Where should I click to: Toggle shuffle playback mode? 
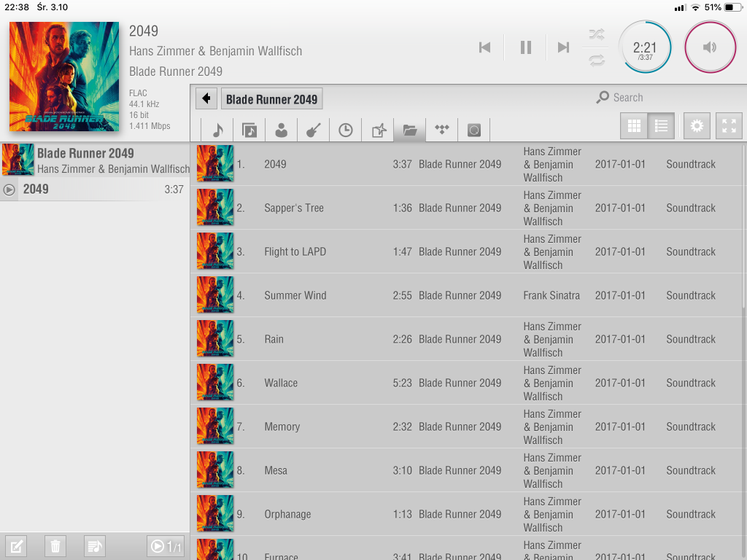pyautogui.click(x=597, y=34)
